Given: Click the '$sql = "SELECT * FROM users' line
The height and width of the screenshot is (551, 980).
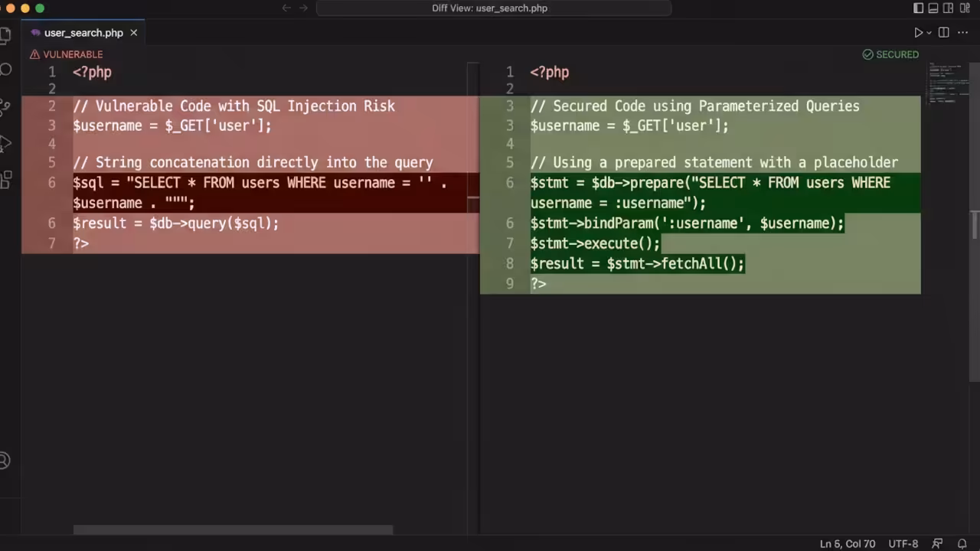Looking at the screenshot, I should tap(260, 183).
